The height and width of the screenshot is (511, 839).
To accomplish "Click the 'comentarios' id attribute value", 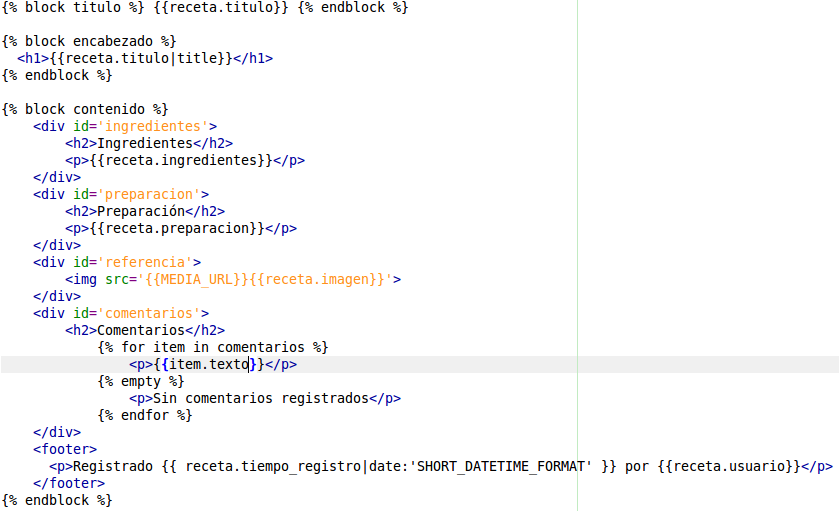I will pyautogui.click(x=149, y=313).
